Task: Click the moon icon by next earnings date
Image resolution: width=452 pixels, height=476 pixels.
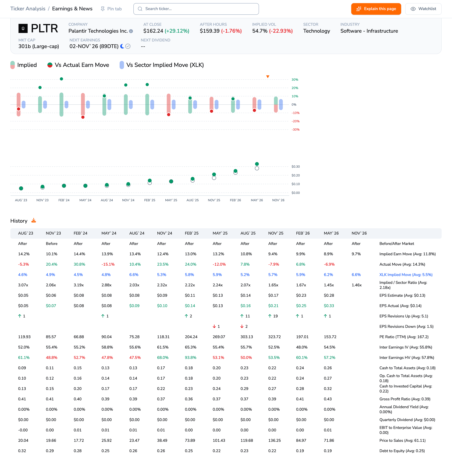Action: (122, 46)
